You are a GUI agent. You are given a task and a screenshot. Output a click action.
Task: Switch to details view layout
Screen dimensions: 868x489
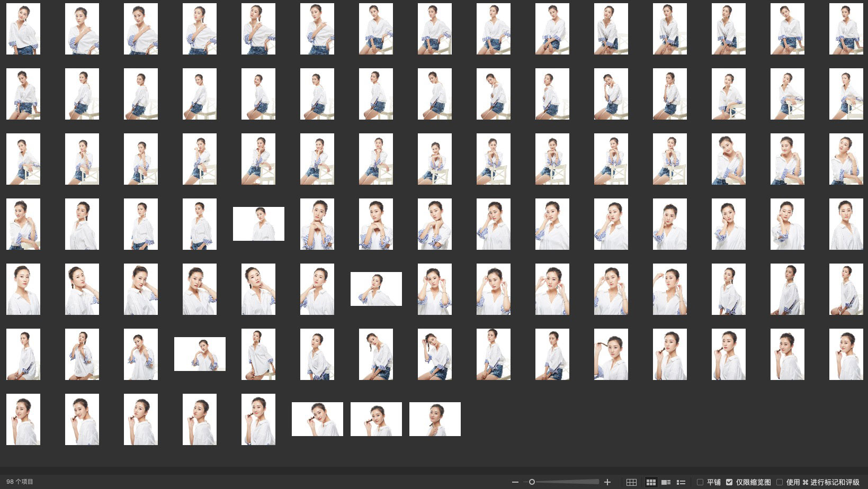[x=666, y=482]
